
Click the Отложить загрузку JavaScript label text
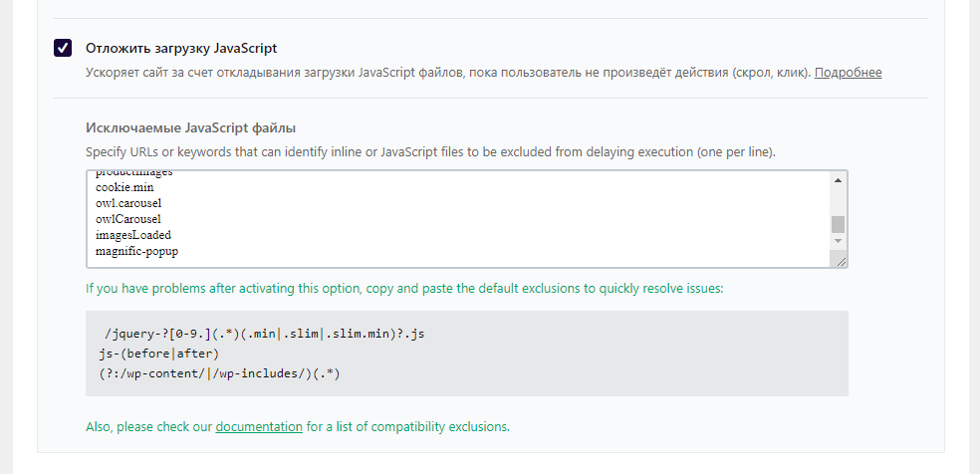181,48
